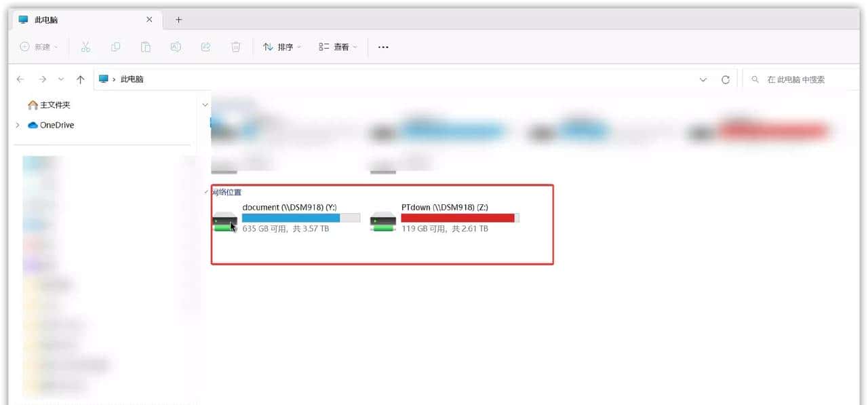This screenshot has width=868, height=405.
Task: Select the 此电脑 window tab
Action: pyautogui.click(x=86, y=20)
